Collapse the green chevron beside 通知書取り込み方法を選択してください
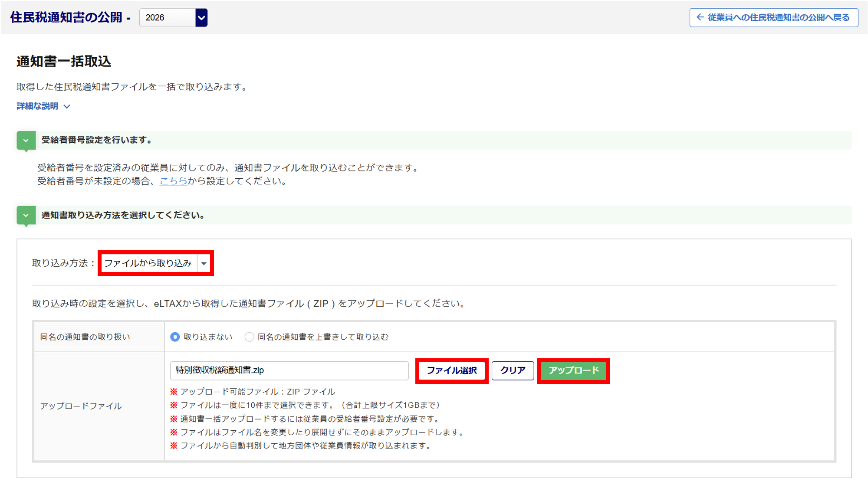Viewport: 868px width, 488px height. [x=26, y=216]
